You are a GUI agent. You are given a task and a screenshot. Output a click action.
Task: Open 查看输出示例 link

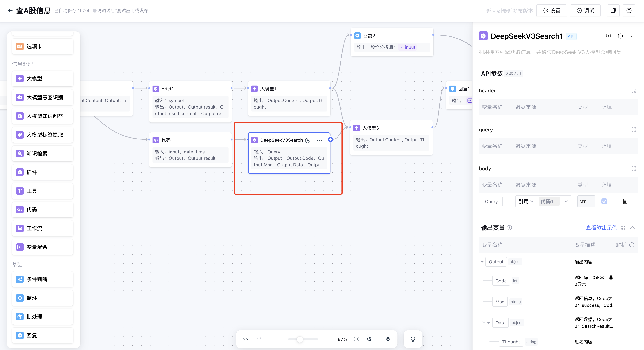(602, 228)
